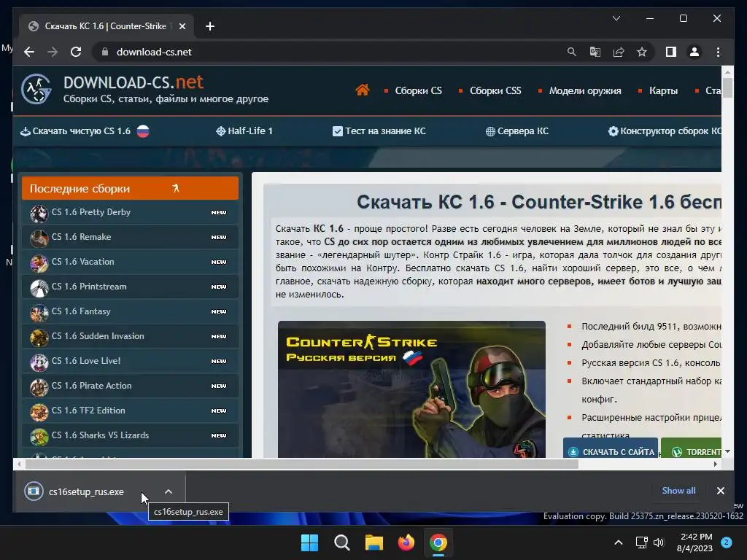
Task: Click the cs16setup_rus.exe downloaded file
Action: [86, 492]
